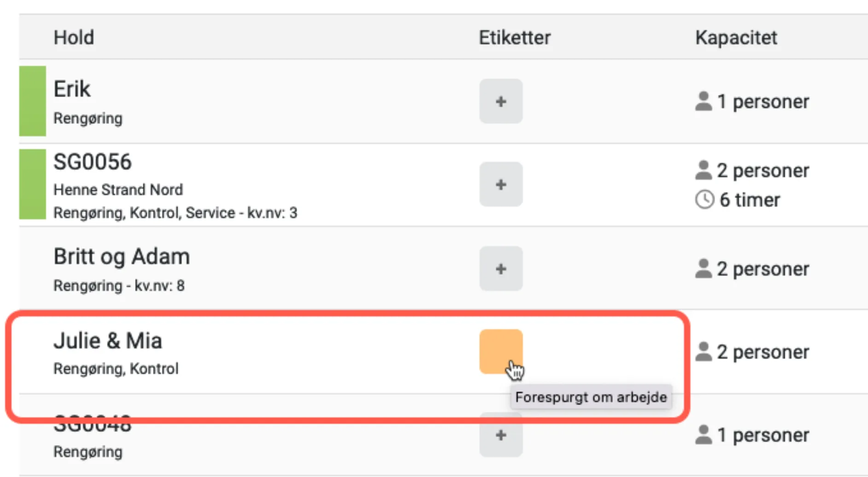
Task: Click the person icon in Erik's row
Action: (x=703, y=101)
